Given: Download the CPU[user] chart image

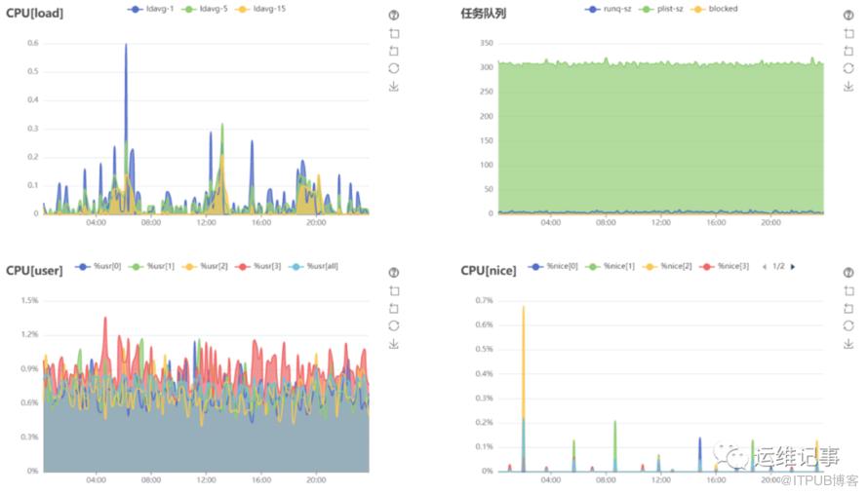Looking at the screenshot, I should pyautogui.click(x=394, y=343).
